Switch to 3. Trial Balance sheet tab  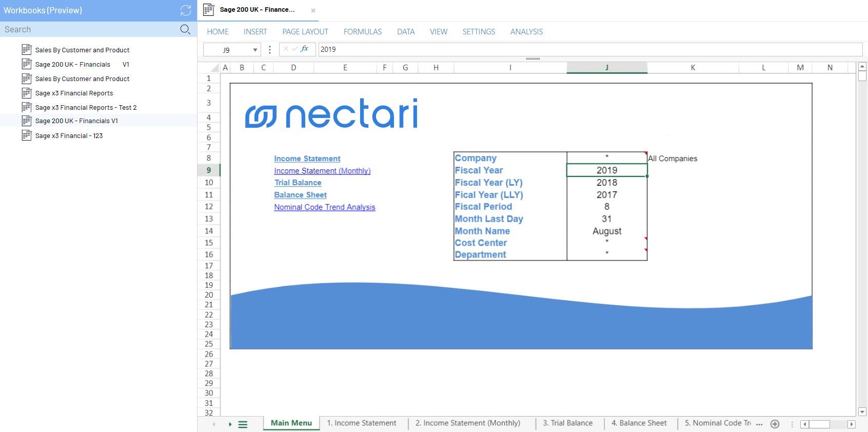point(568,423)
